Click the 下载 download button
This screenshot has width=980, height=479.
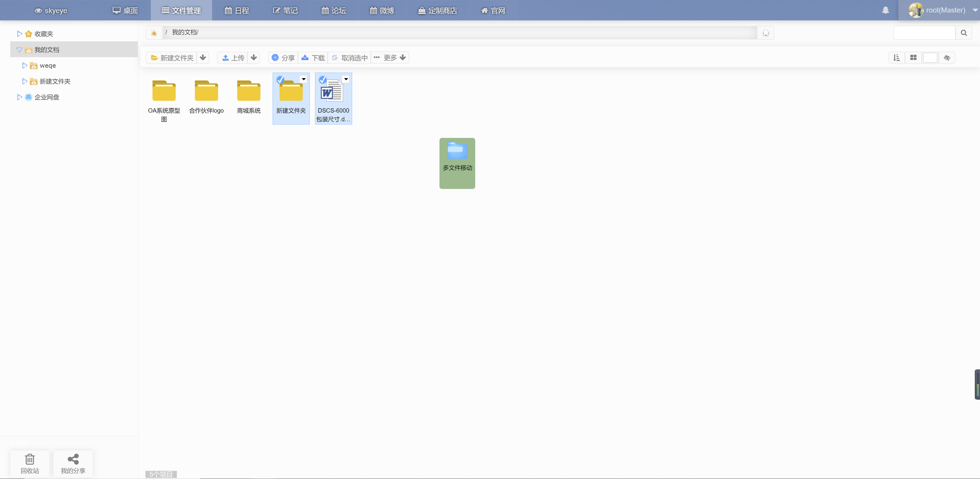click(x=313, y=57)
